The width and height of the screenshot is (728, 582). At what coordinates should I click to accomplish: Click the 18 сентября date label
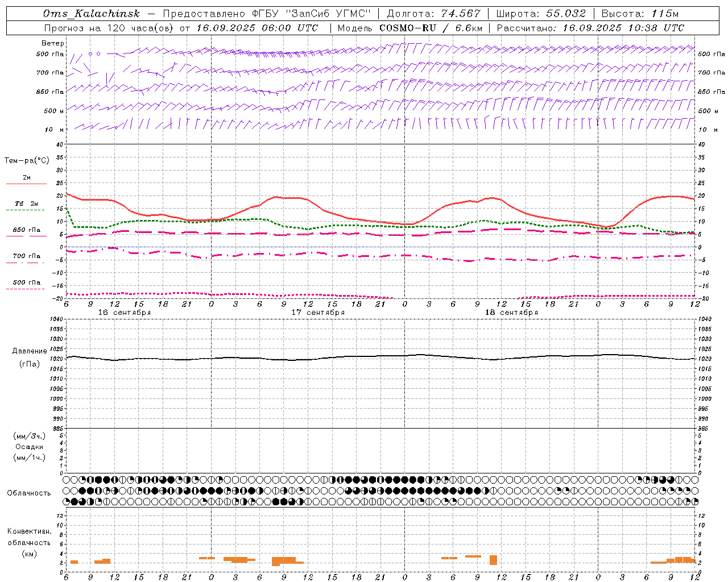tap(511, 313)
